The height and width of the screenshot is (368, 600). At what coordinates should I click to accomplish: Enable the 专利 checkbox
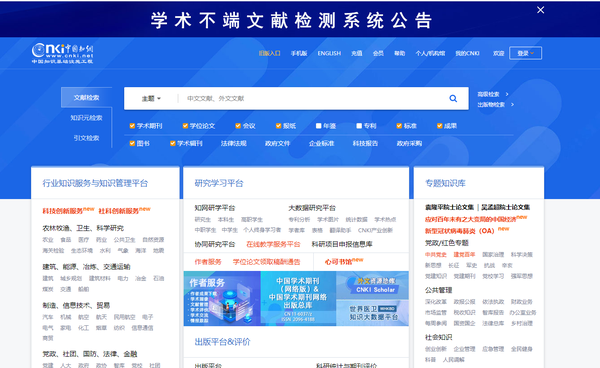359,126
